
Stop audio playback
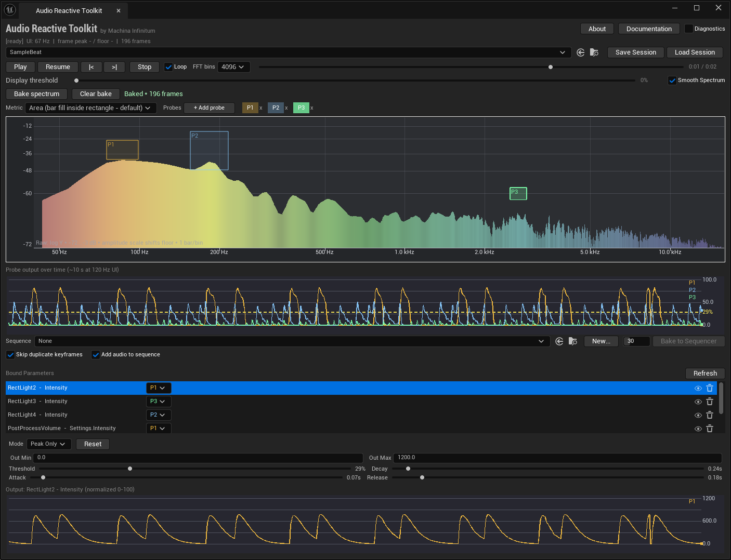tap(145, 67)
